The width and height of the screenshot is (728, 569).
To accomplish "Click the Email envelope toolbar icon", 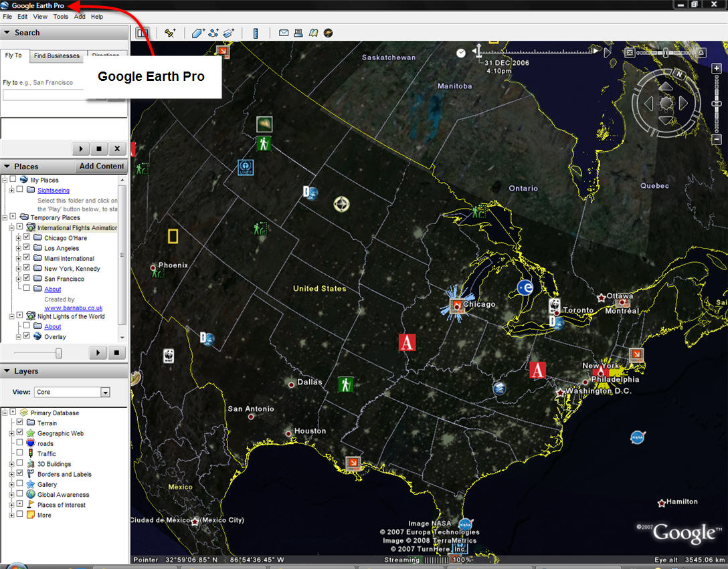I will pyautogui.click(x=284, y=33).
